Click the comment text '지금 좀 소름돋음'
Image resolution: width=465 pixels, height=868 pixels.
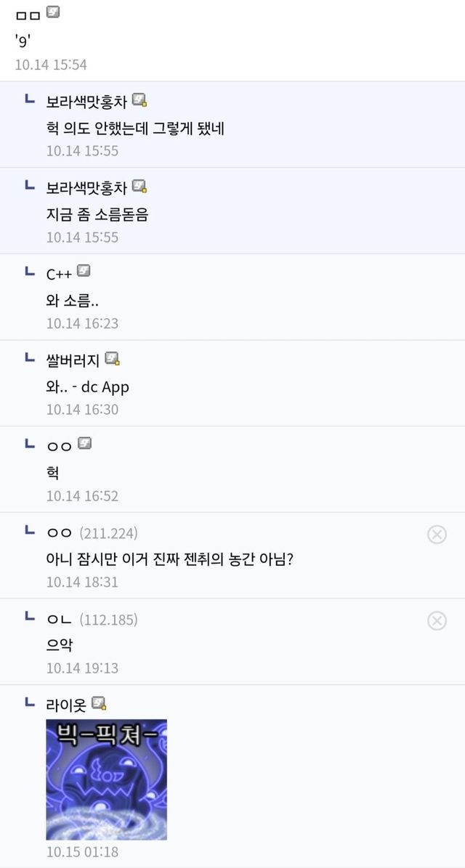[x=97, y=214]
